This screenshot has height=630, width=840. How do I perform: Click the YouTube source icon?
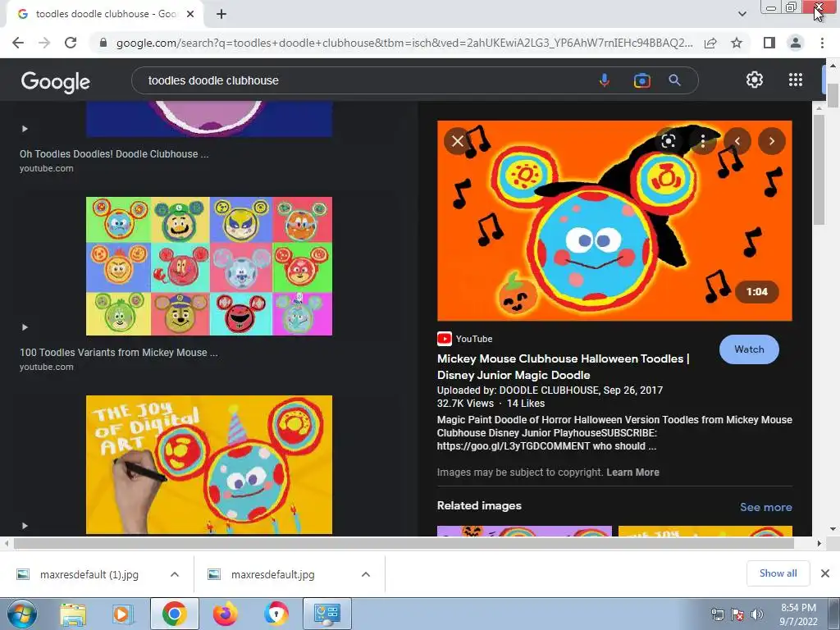(444, 339)
